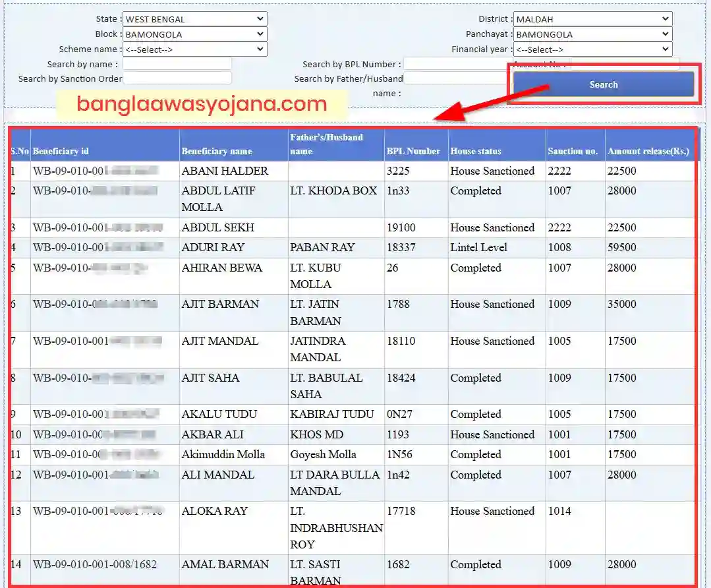
Task: Select beneficiary name AMAL BARMAN
Action: coord(225,564)
